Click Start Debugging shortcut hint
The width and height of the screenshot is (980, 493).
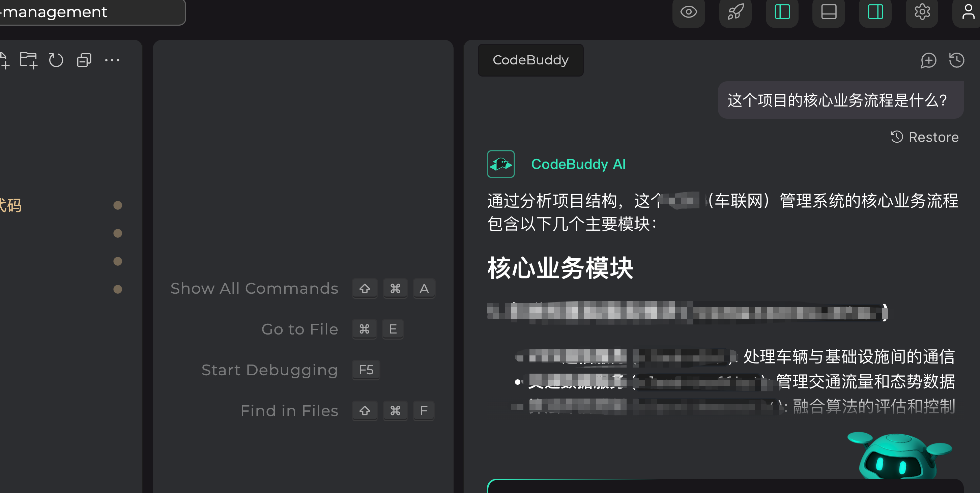(x=270, y=370)
